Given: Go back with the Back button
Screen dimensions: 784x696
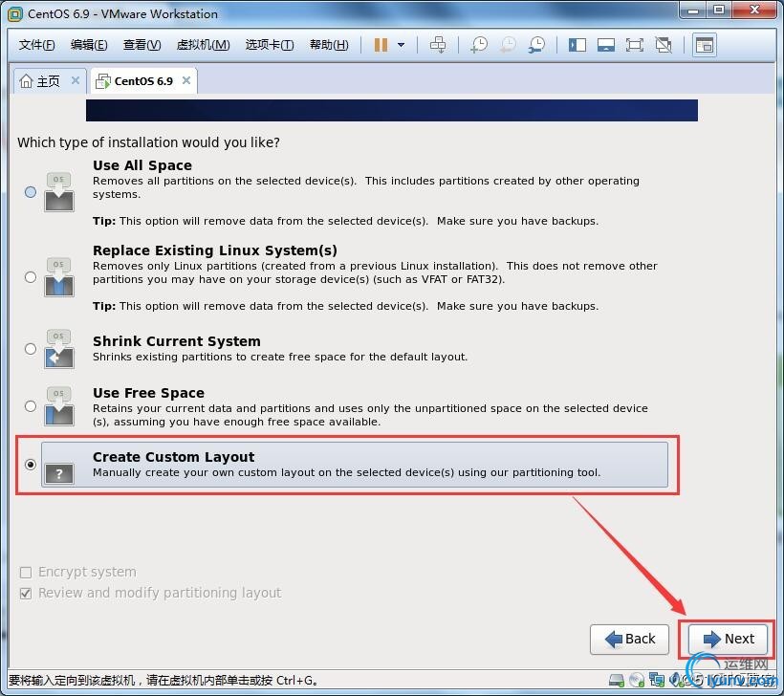Looking at the screenshot, I should pos(629,639).
